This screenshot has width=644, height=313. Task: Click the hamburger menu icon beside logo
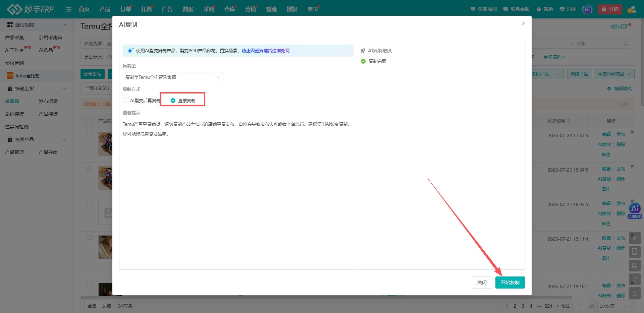[69, 9]
